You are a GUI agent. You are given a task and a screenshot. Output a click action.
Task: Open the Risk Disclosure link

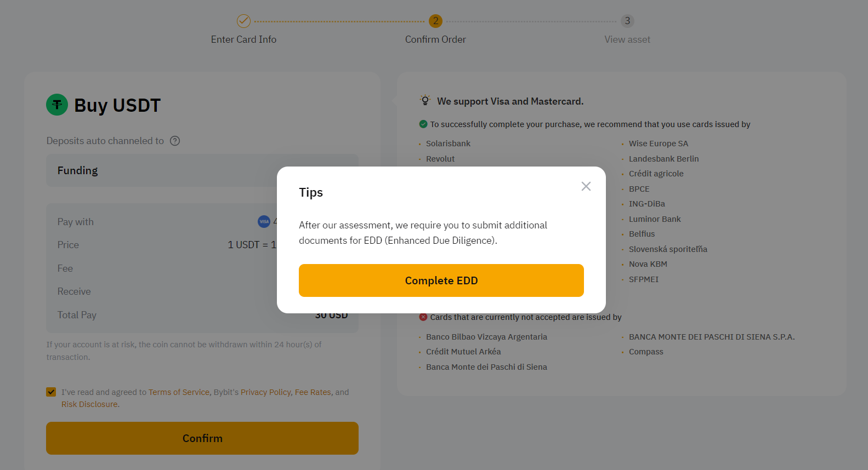(x=89, y=404)
